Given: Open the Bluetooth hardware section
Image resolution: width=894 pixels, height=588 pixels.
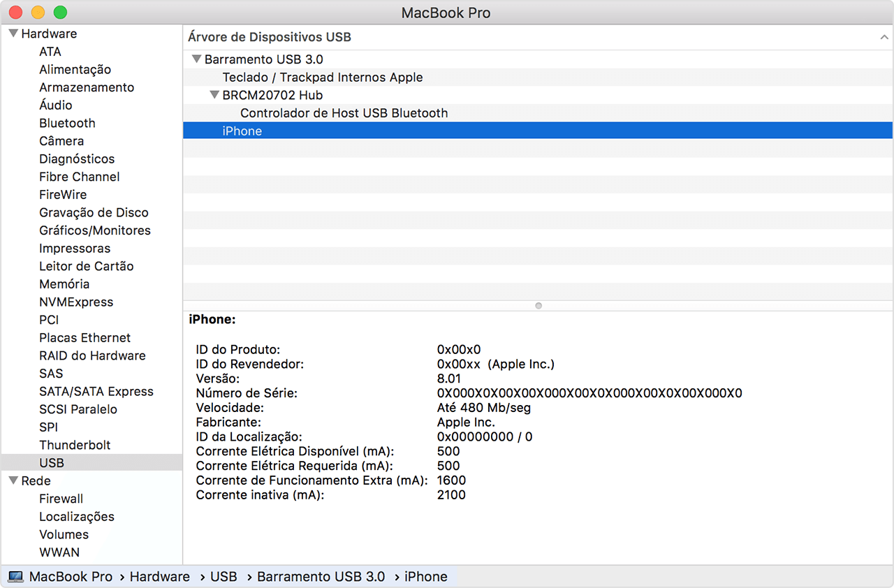Looking at the screenshot, I should pos(67,123).
